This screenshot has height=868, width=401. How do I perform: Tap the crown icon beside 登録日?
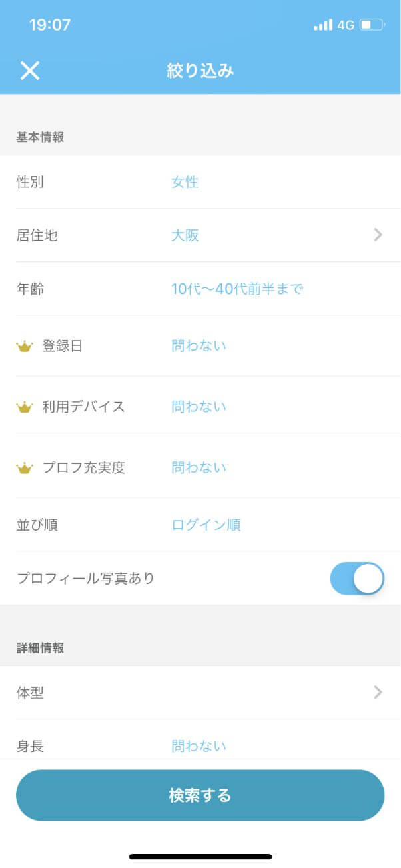pyautogui.click(x=25, y=346)
